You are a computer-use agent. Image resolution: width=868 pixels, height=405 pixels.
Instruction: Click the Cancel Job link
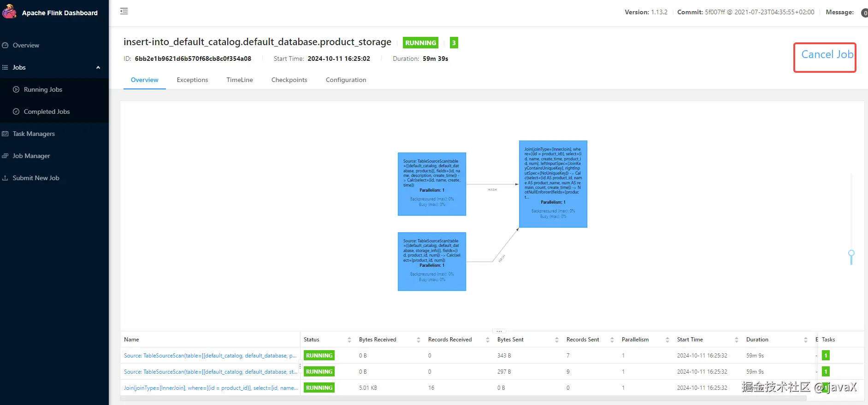pyautogui.click(x=827, y=54)
